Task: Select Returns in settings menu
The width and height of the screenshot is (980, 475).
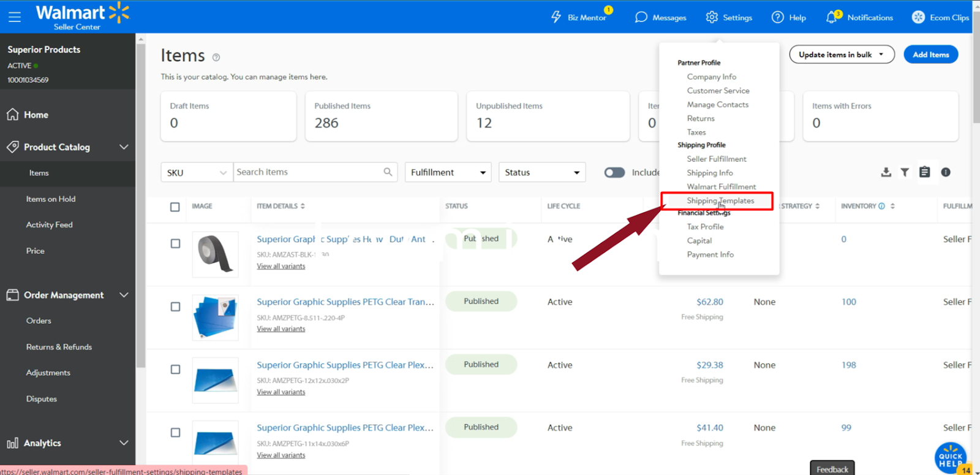Action: [x=701, y=118]
